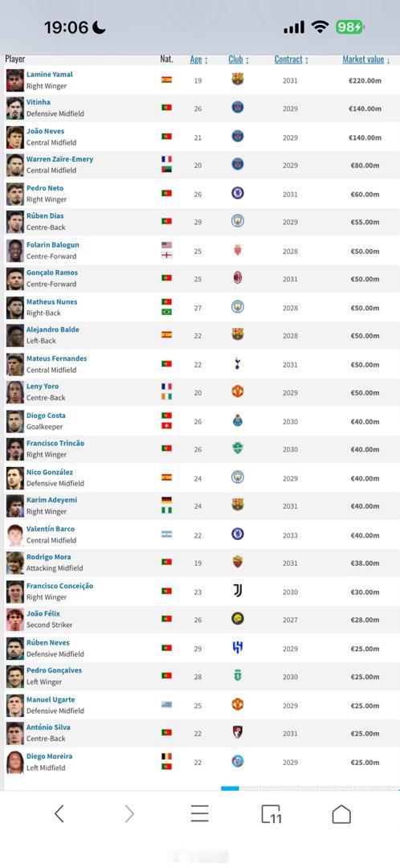Tap the browser forward arrow

click(129, 813)
